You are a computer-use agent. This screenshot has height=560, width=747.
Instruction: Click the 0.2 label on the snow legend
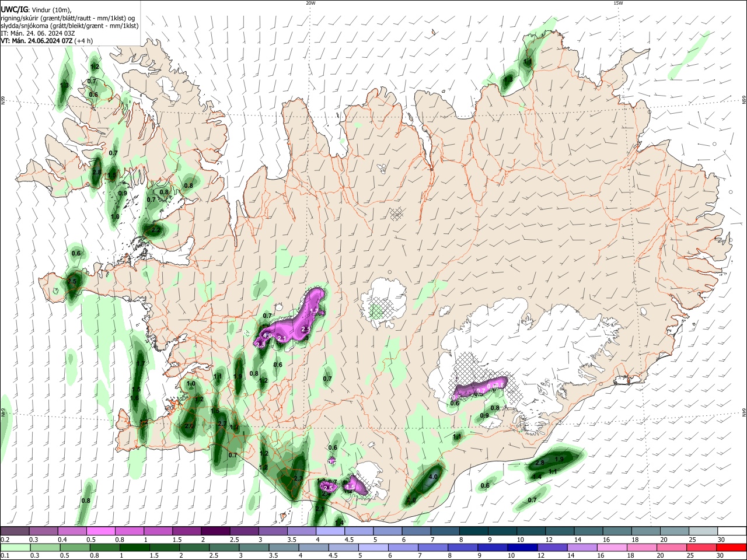tap(5, 540)
